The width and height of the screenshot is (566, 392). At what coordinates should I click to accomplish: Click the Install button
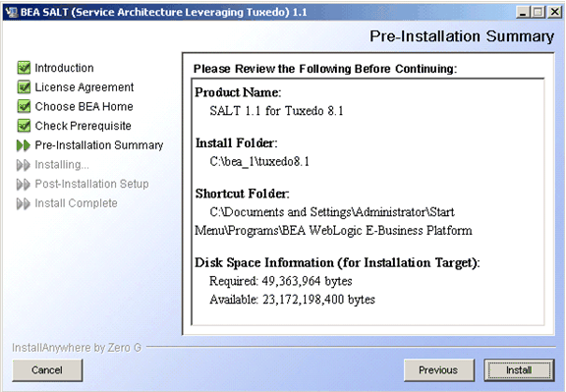click(519, 370)
